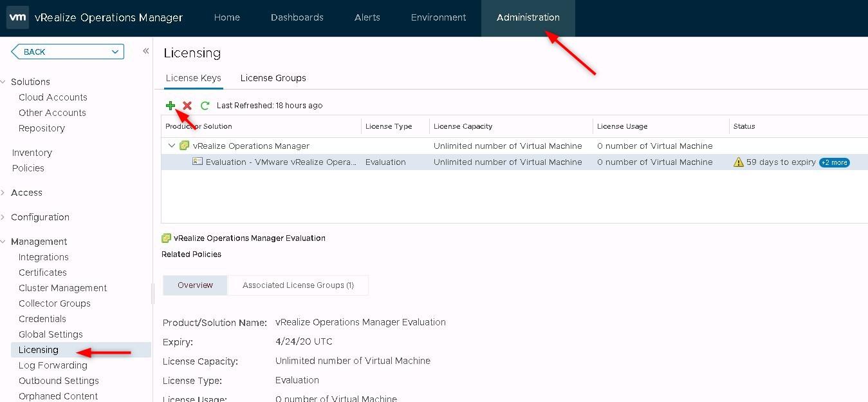This screenshot has width=868, height=402.
Task: Refresh license keys list
Action: [x=205, y=106]
